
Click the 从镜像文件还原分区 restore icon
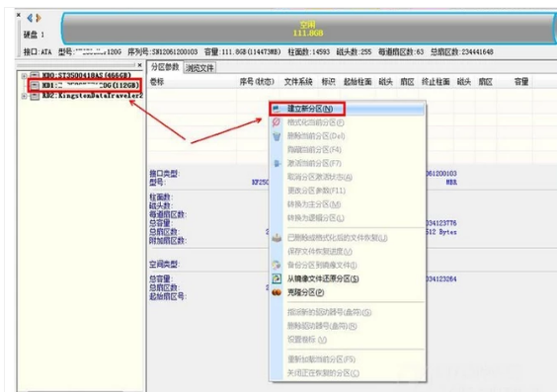[277, 278]
